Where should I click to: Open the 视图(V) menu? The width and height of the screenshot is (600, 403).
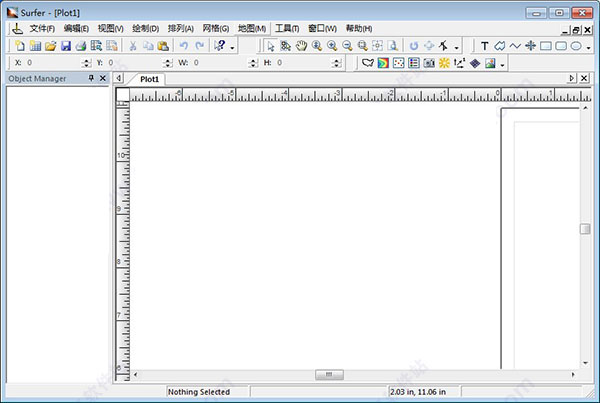pyautogui.click(x=111, y=28)
